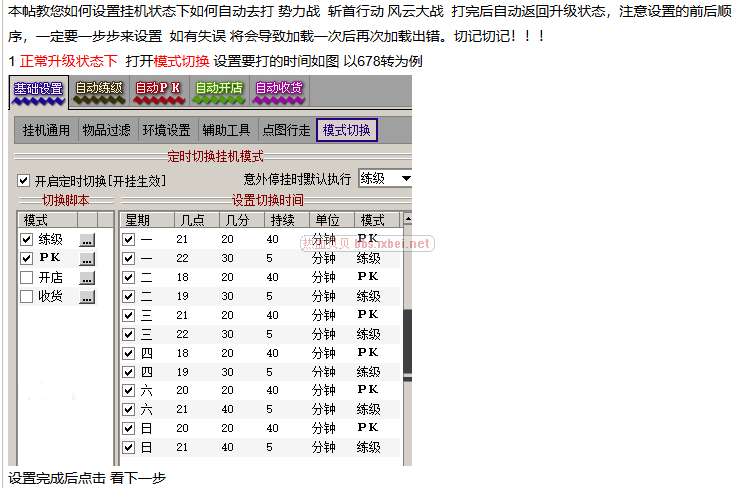Open browse button for PK script

point(87,258)
